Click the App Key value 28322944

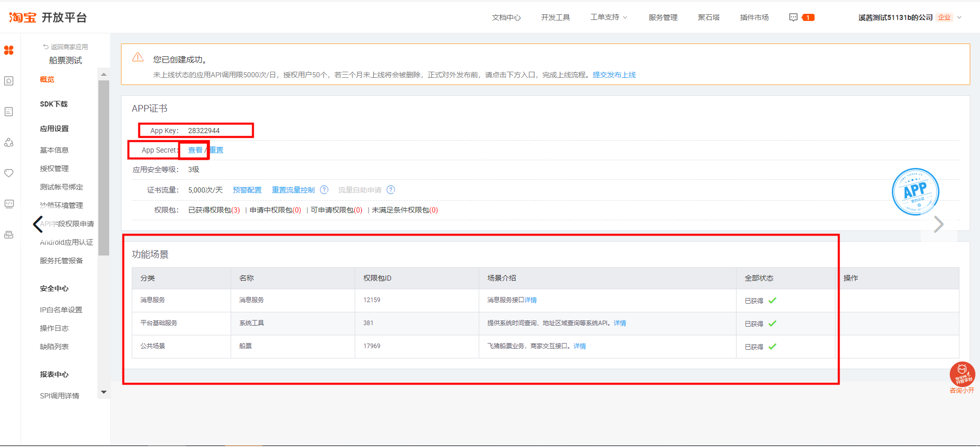pos(204,131)
